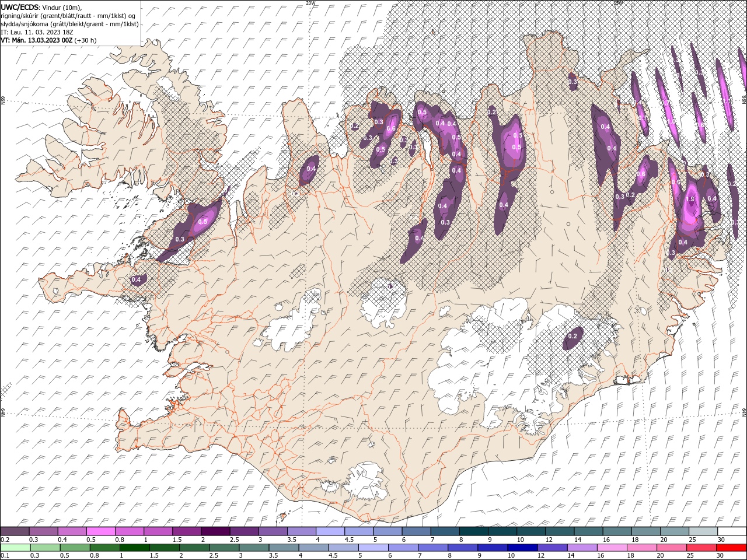Viewport: 747px width, 560px height.
Task: Pick lower legend swatch between 1 and 1.5
Action: point(134,547)
